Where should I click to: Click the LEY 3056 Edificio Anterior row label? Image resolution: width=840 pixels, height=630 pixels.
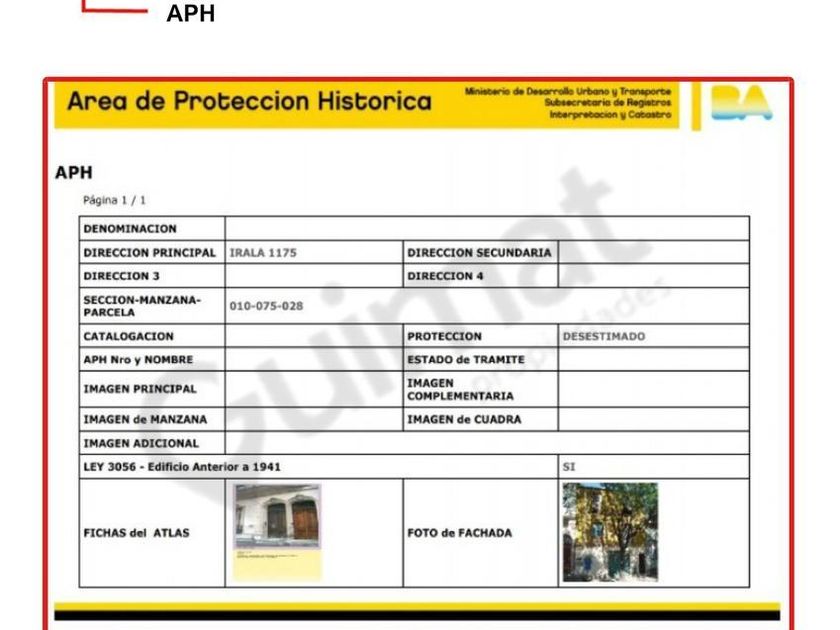[x=182, y=467]
